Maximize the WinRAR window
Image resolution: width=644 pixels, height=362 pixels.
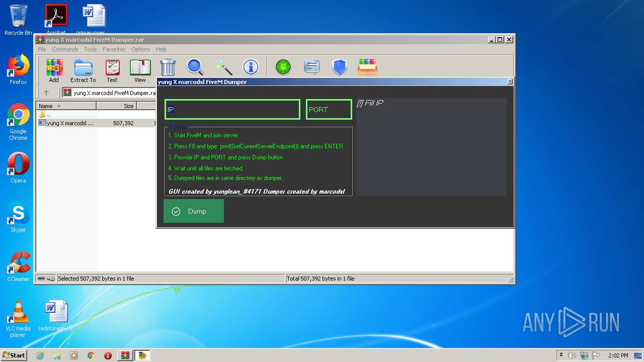(500, 39)
